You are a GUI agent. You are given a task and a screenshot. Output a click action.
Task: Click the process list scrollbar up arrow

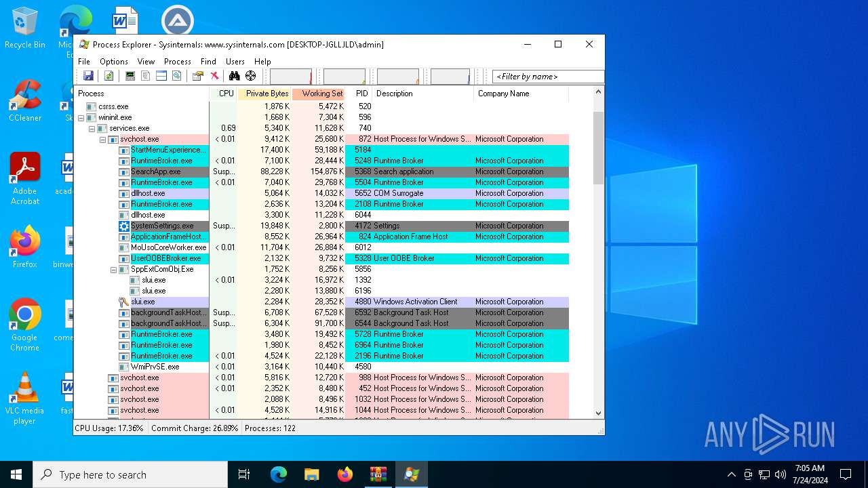[x=598, y=92]
